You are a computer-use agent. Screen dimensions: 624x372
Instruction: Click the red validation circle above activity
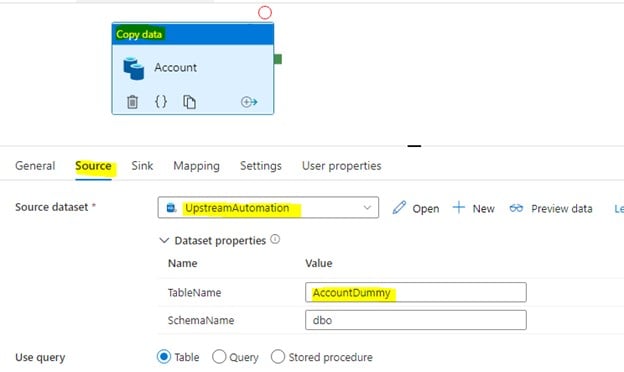pyautogui.click(x=265, y=13)
